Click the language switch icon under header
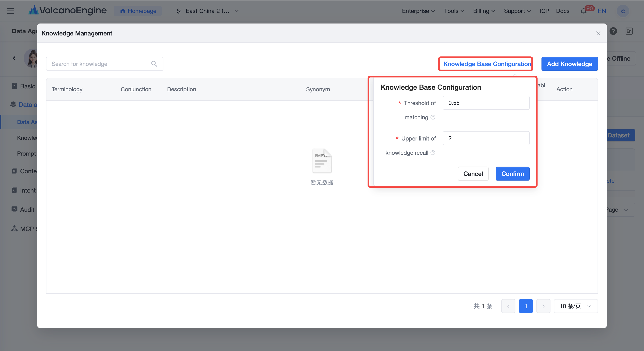 click(x=629, y=31)
